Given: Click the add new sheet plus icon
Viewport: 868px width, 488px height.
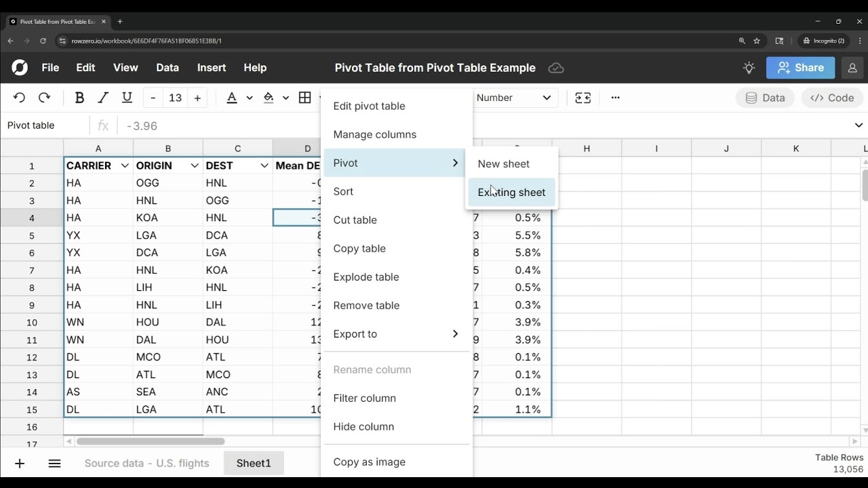Looking at the screenshot, I should (20, 464).
